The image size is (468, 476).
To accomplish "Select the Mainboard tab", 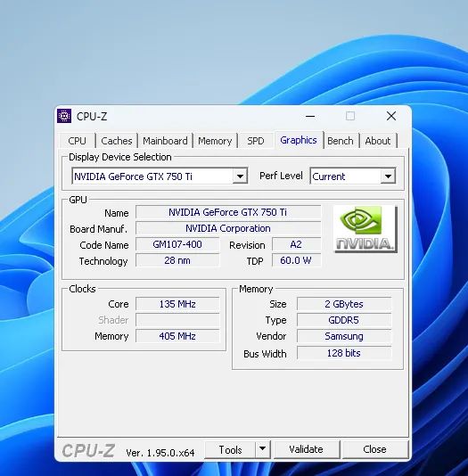I will coord(165,141).
